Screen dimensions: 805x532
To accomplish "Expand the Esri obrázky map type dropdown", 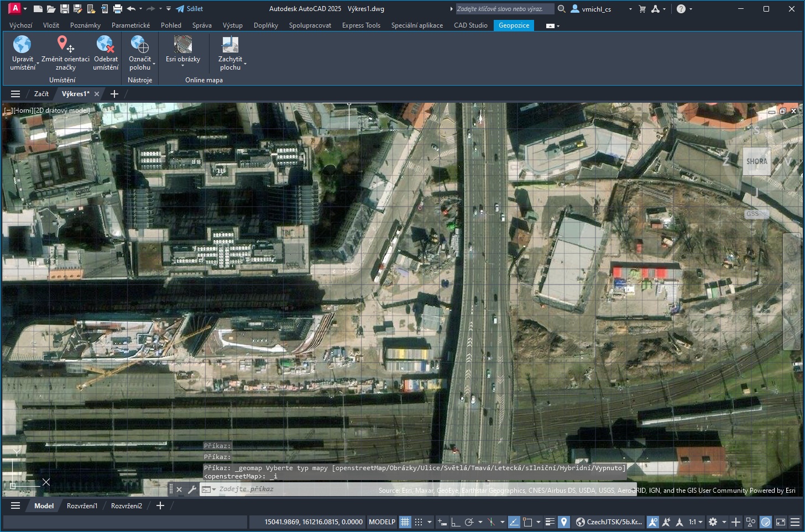I will pos(183,66).
